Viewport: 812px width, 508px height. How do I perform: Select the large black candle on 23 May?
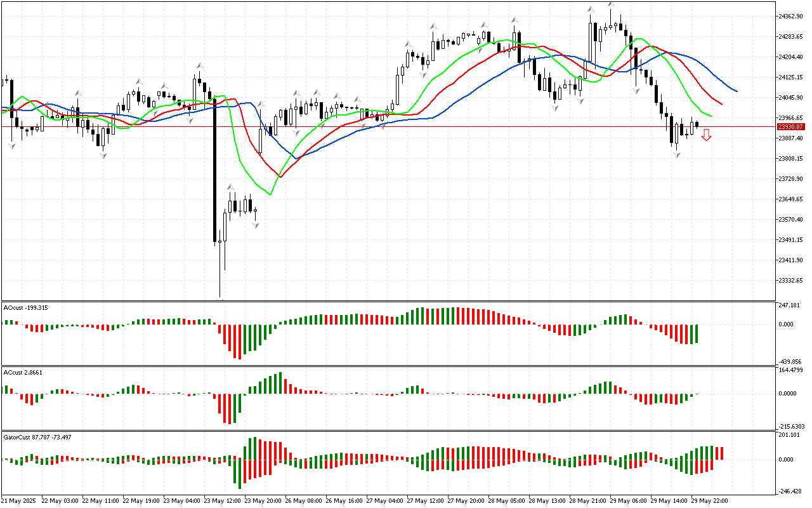215,170
